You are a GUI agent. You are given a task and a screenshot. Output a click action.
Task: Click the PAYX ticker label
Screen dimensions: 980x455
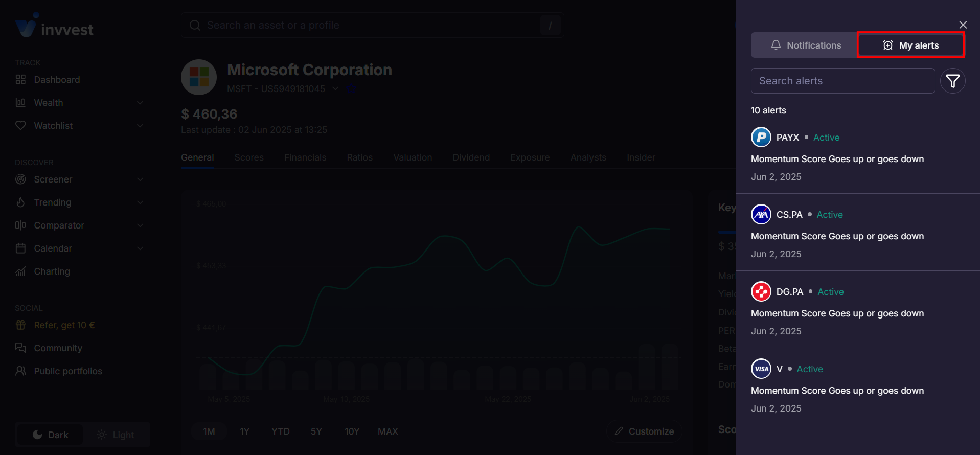point(787,138)
